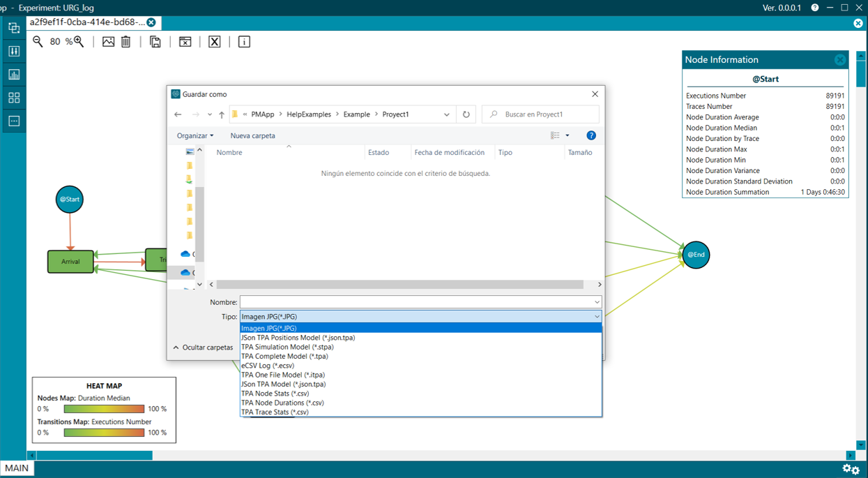Collapse the Tipo file type combo box
Image resolution: width=868 pixels, height=478 pixels.
(597, 317)
